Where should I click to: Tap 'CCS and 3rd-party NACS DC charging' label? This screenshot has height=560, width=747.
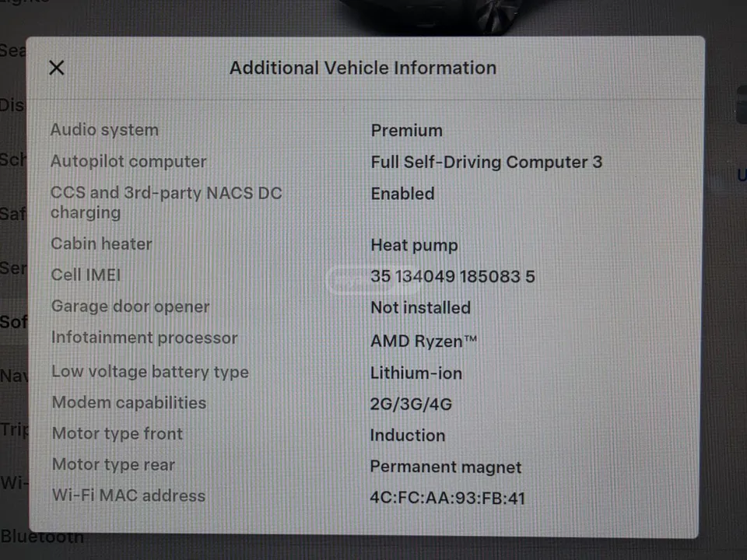167,202
